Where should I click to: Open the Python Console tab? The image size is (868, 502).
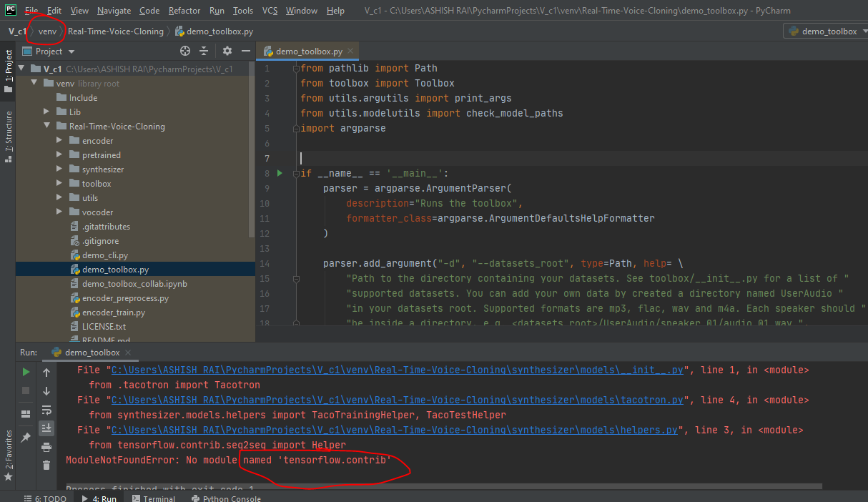(225, 498)
